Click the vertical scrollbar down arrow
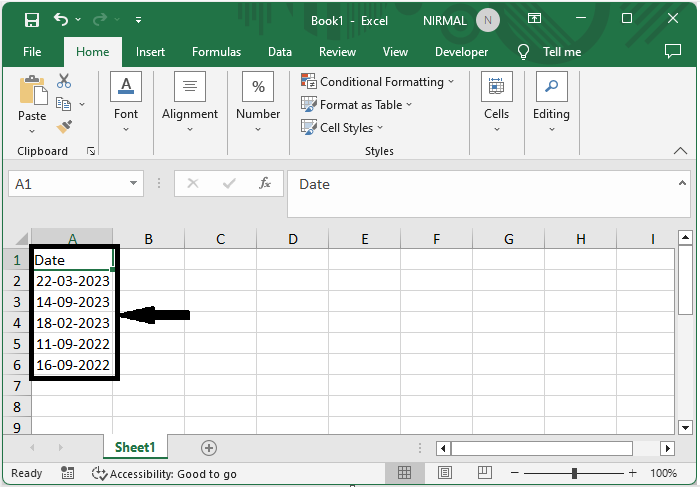Screen dimensions: 700x487 (685, 427)
